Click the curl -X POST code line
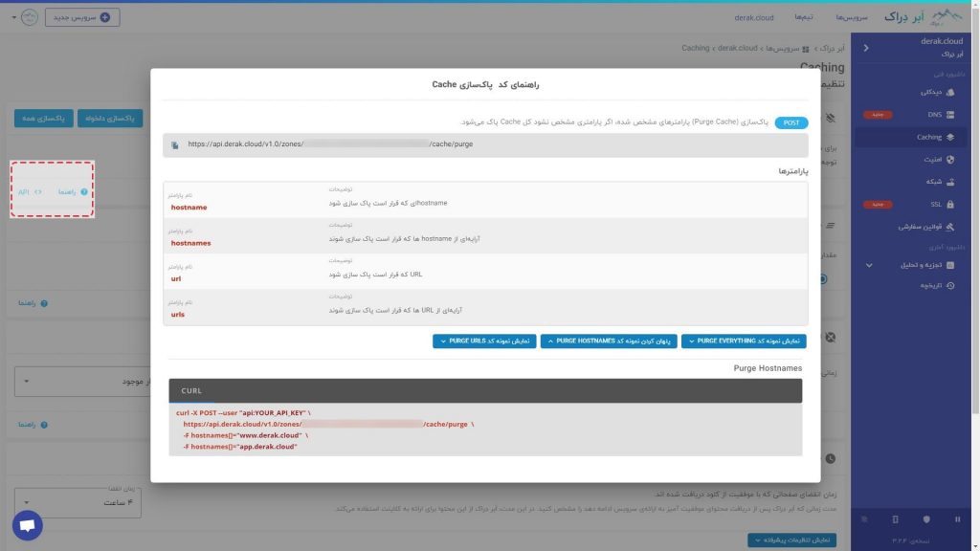 pyautogui.click(x=243, y=413)
